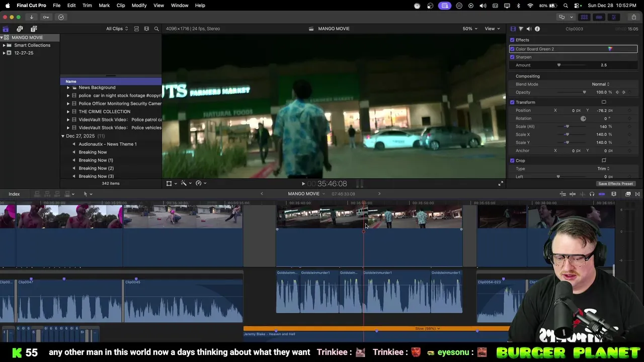This screenshot has height=362, width=644.
Task: Open the 50% viewer zoom dropdown
Action: click(x=470, y=29)
